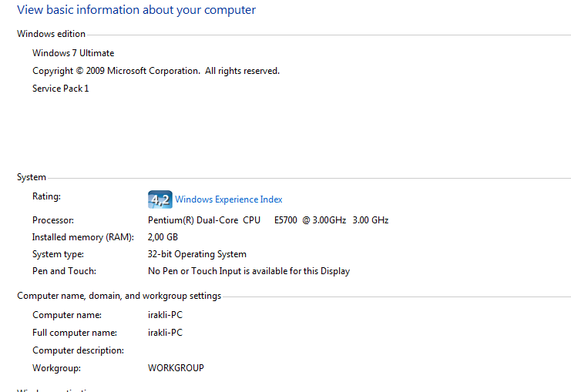
Task: Click the WORKGROUP workgroup value
Action: click(x=176, y=368)
